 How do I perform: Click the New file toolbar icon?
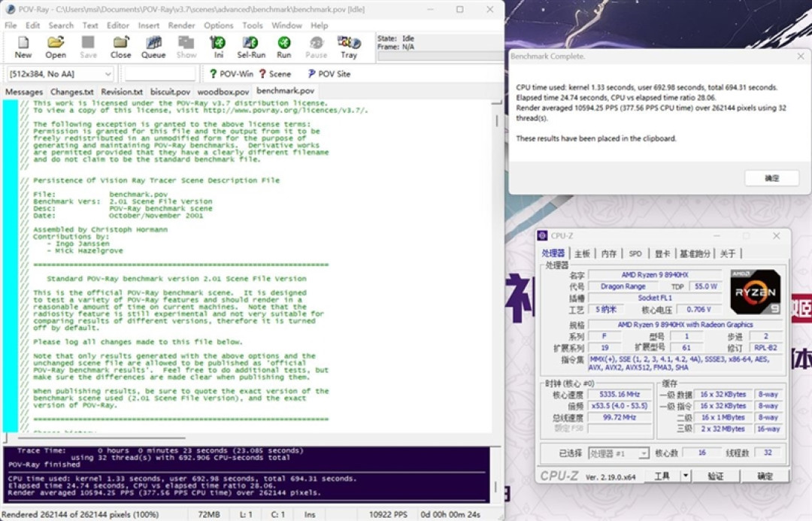23,47
